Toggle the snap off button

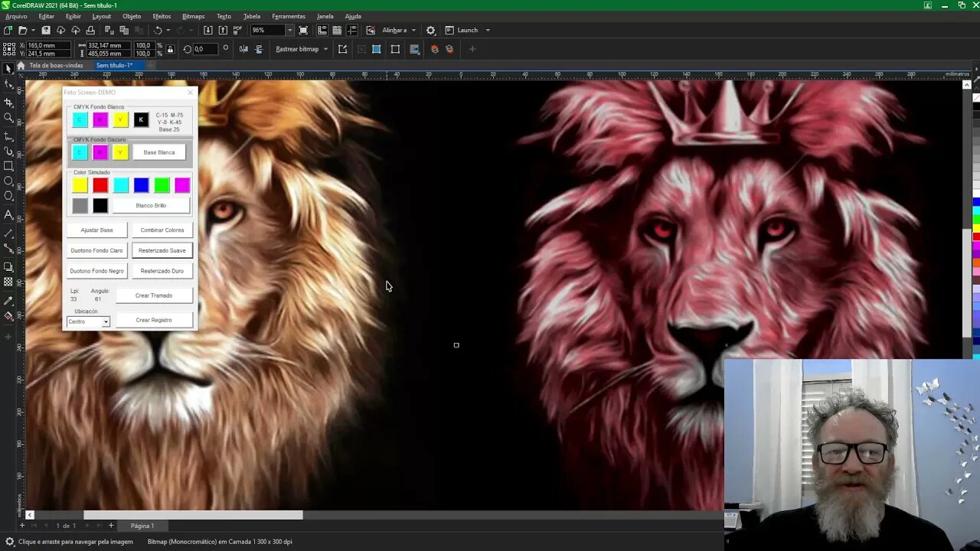[371, 31]
